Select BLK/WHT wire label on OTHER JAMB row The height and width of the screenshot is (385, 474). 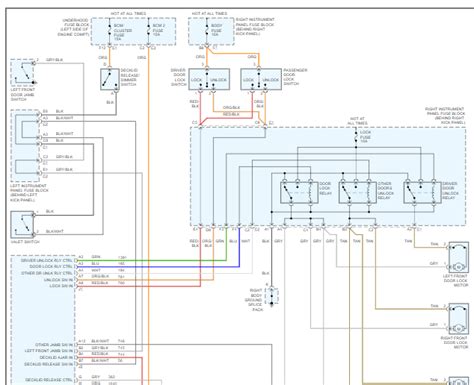point(100,341)
